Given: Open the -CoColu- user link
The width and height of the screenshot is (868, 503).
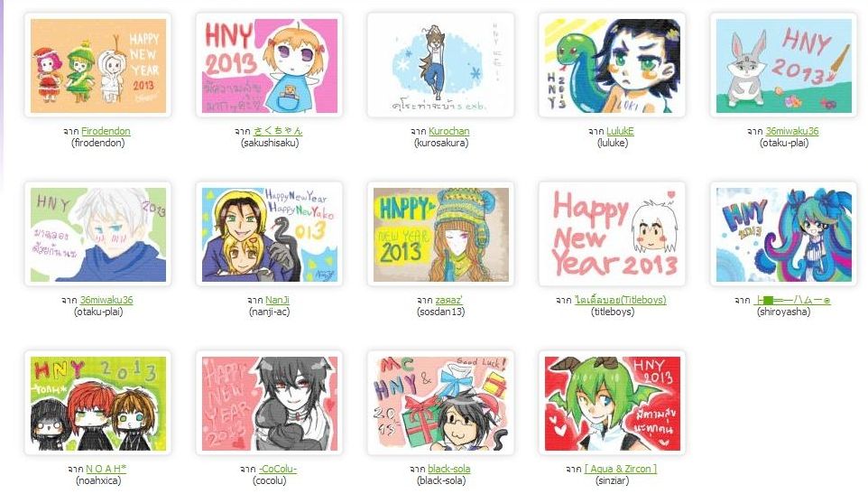Looking at the screenshot, I should point(278,469).
